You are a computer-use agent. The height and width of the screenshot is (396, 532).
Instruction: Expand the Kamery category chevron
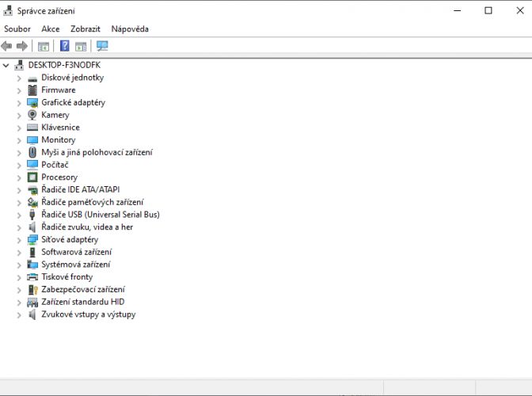19,116
